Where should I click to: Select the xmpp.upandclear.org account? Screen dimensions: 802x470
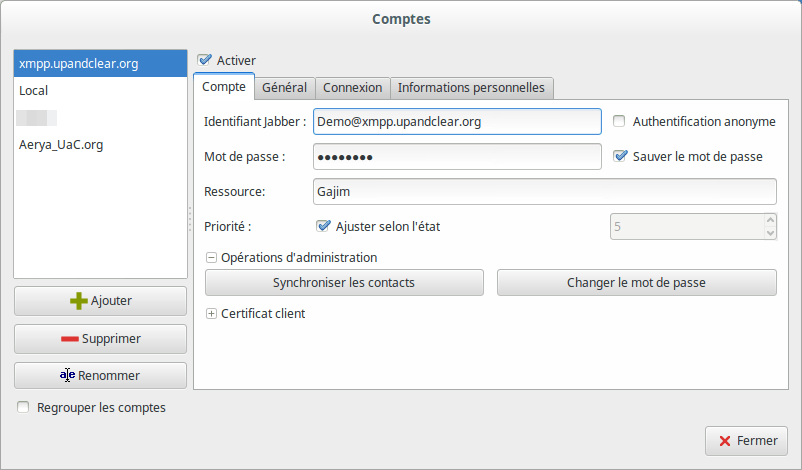click(x=100, y=64)
